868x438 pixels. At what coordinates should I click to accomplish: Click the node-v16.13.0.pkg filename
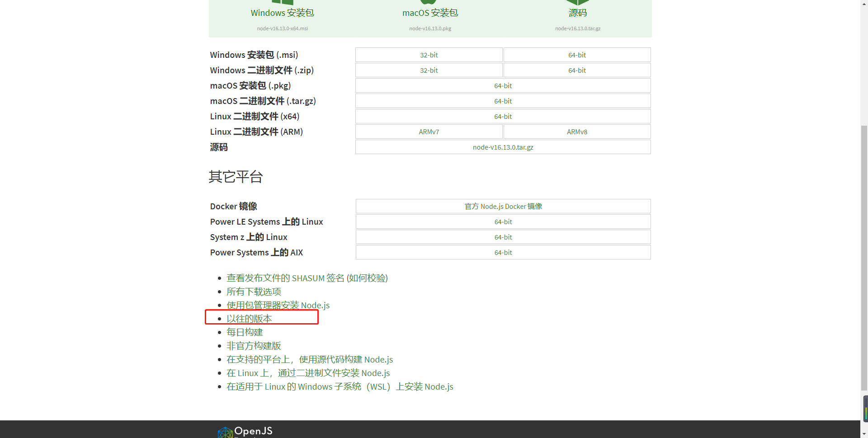tap(430, 28)
